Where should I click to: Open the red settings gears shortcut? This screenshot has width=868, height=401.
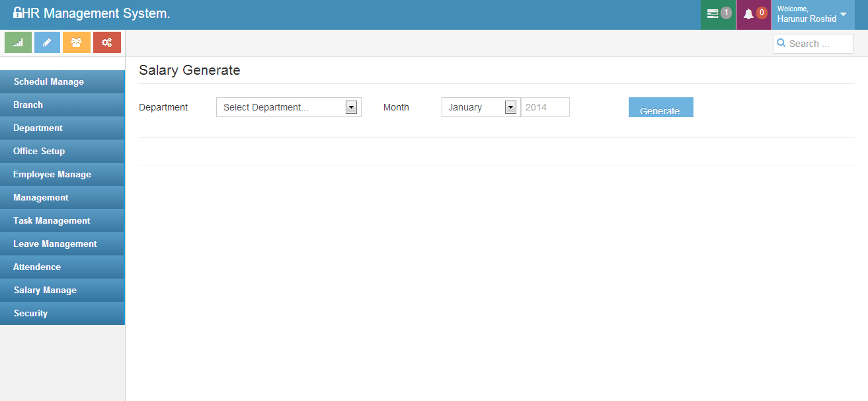[x=106, y=42]
